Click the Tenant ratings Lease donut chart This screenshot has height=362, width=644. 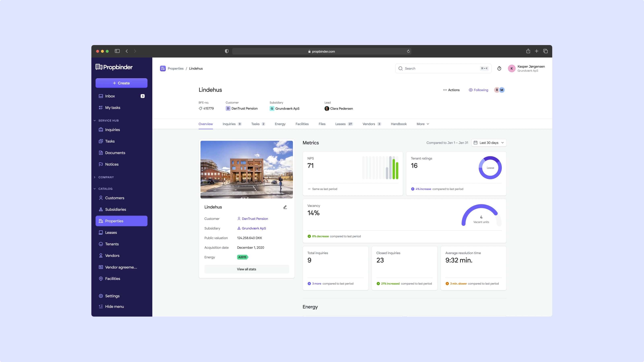point(490,168)
